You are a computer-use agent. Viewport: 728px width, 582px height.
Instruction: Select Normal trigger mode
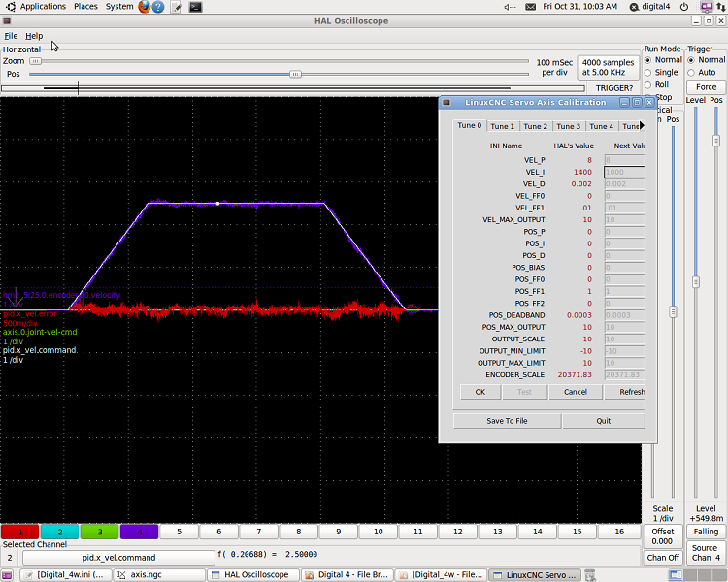pos(707,60)
